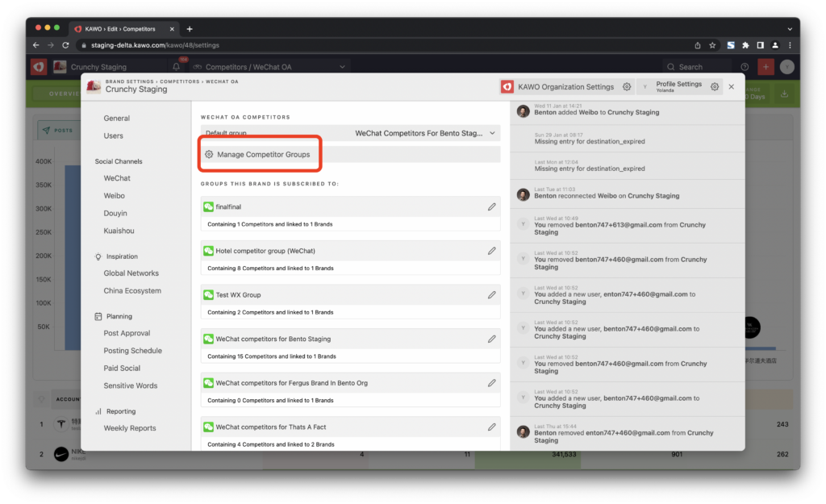Click the WeChat icon of finalfinal group
The width and height of the screenshot is (826, 504).
[209, 207]
